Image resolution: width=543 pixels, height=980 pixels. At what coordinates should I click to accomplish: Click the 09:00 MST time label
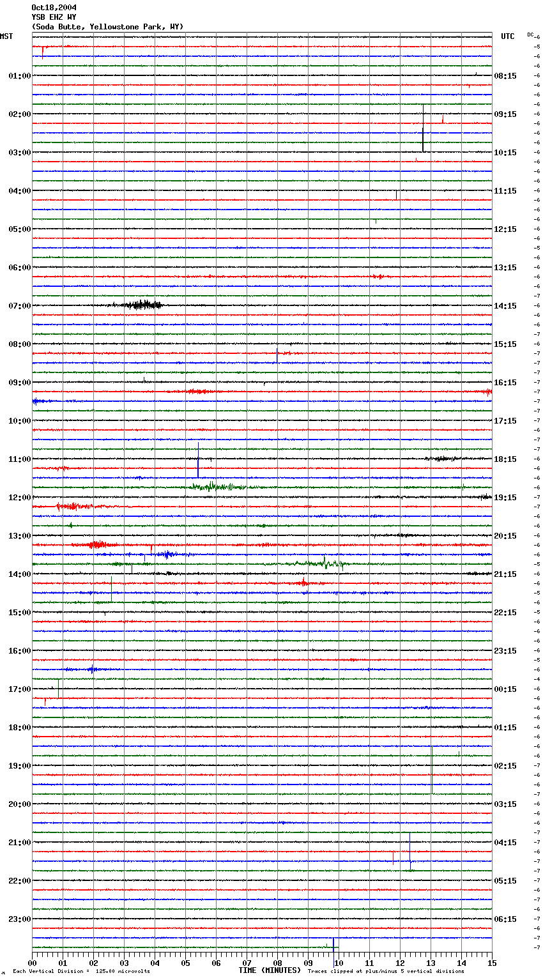pos(19,383)
